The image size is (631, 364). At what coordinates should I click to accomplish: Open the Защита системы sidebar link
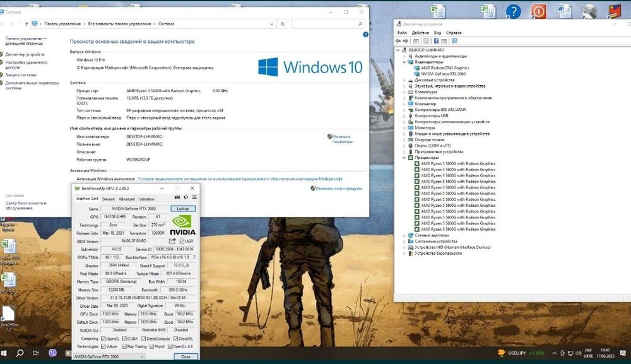(x=21, y=75)
